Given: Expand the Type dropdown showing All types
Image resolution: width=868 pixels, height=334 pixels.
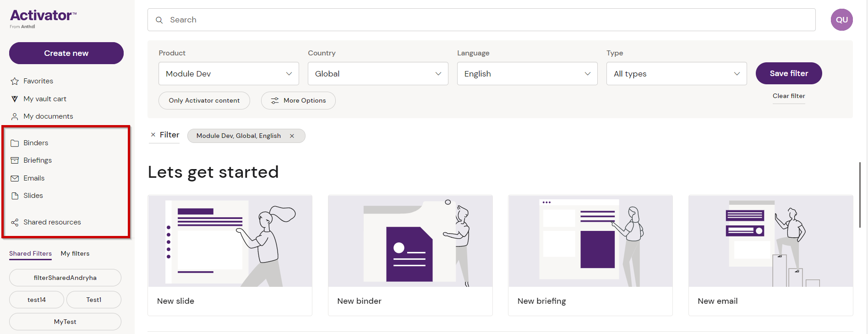Looking at the screenshot, I should tap(676, 74).
